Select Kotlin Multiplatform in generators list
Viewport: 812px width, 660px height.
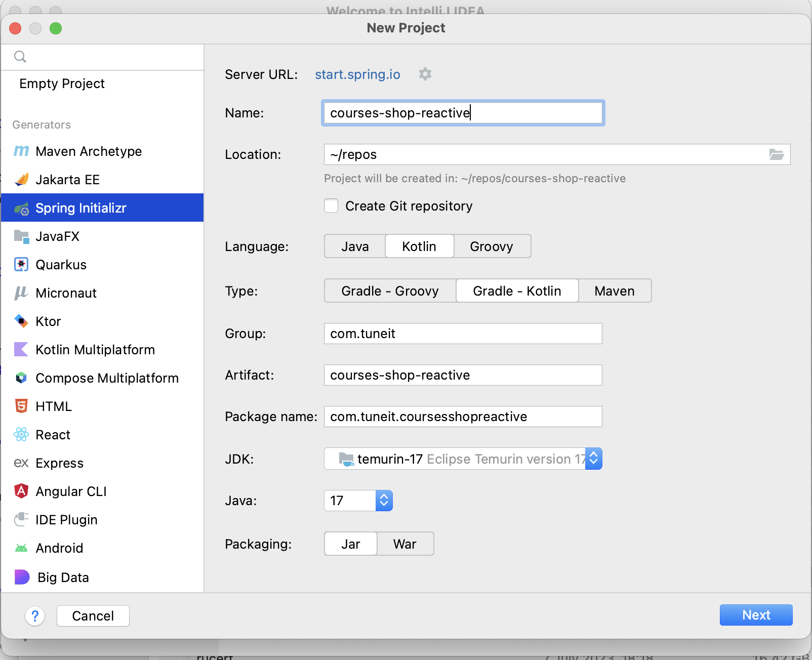95,350
